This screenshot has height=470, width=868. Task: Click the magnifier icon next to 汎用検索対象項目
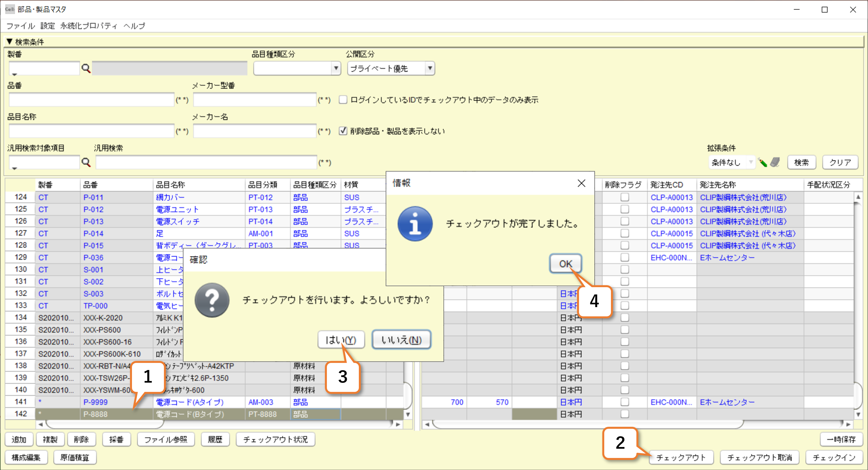click(86, 162)
